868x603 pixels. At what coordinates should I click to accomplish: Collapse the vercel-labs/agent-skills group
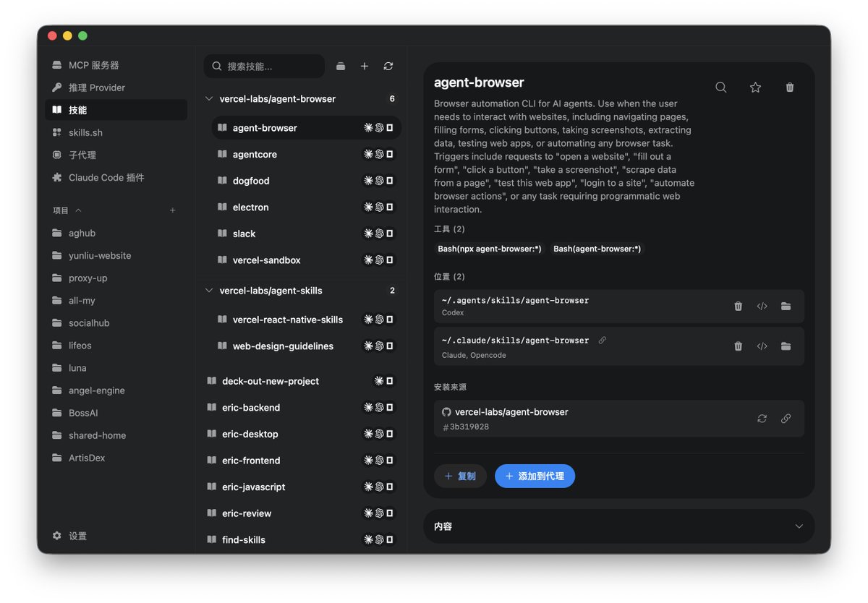point(209,290)
